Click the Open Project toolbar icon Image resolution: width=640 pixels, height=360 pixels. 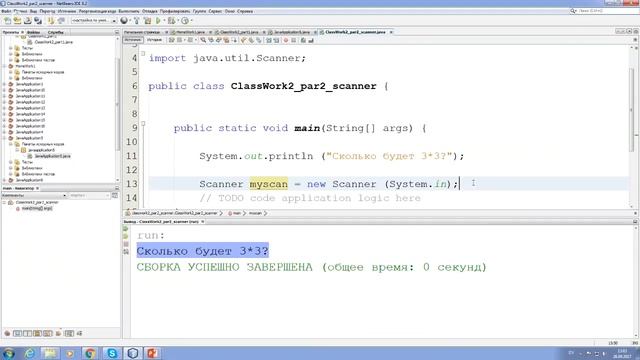click(x=27, y=20)
